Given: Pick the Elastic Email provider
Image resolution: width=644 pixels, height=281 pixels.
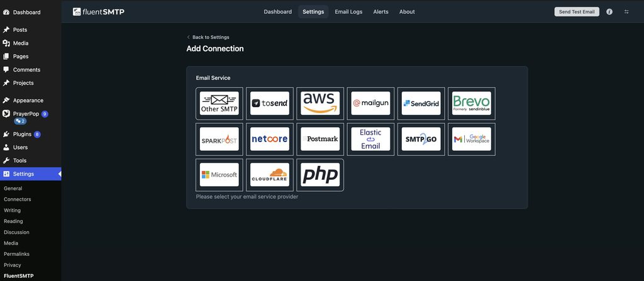Looking at the screenshot, I should coord(370,140).
